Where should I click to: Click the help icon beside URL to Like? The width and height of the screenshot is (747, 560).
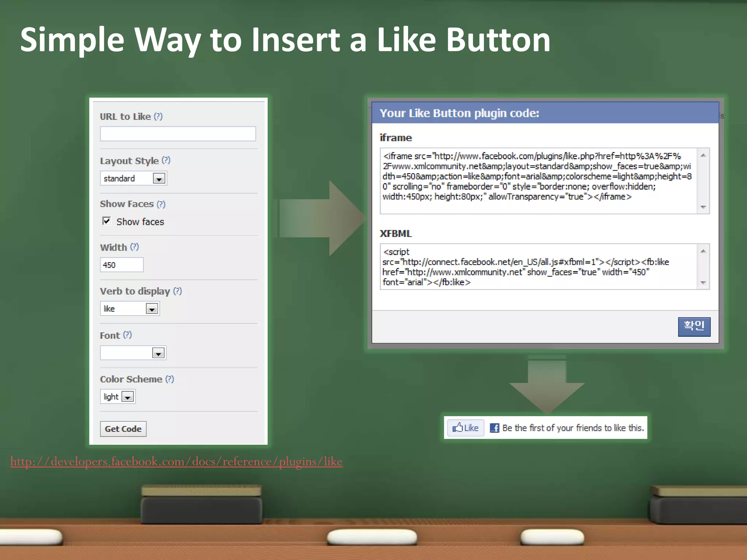(x=158, y=116)
